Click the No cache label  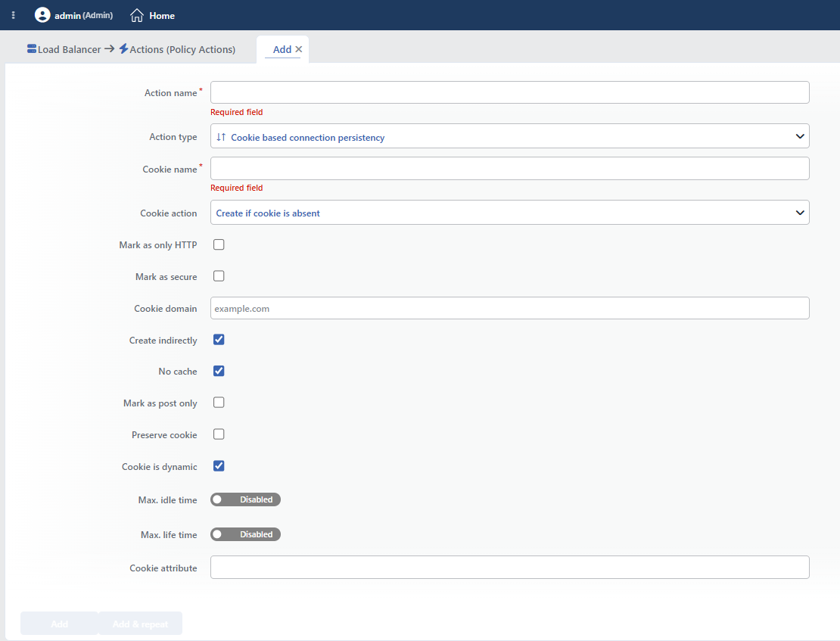[x=178, y=372]
